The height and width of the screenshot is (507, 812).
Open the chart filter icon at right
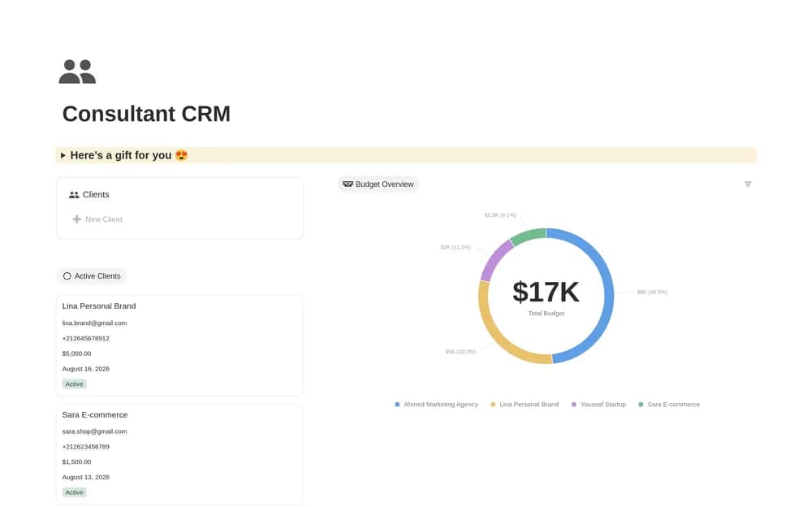click(x=748, y=184)
